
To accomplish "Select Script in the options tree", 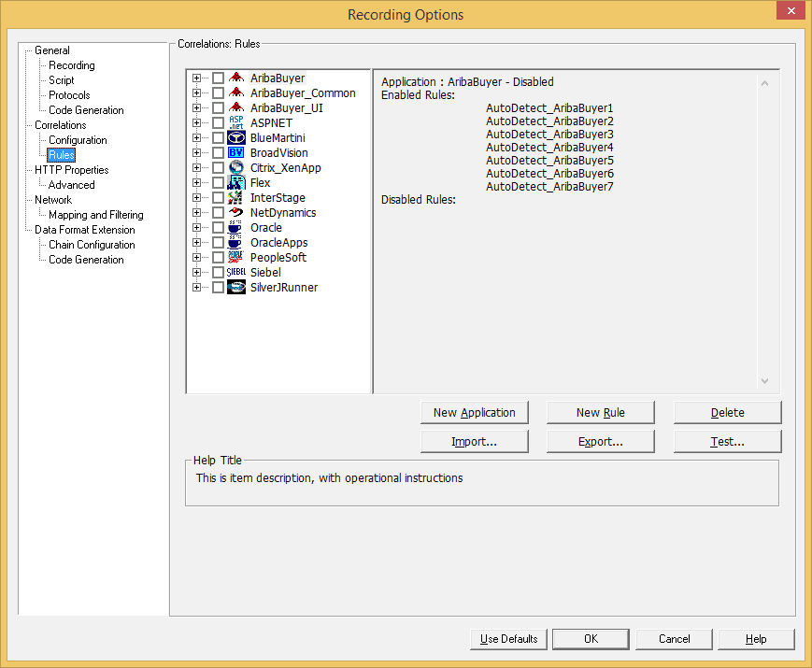I will pyautogui.click(x=61, y=80).
